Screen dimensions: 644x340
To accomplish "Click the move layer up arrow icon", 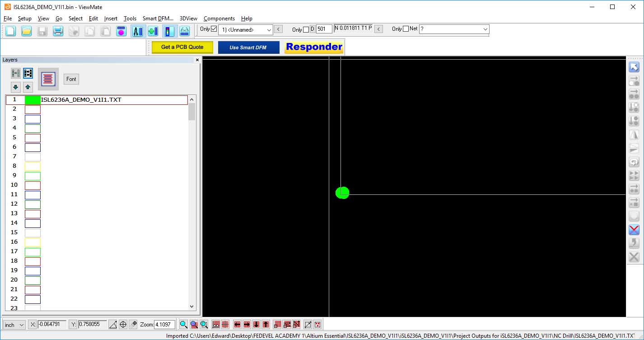I will click(28, 87).
